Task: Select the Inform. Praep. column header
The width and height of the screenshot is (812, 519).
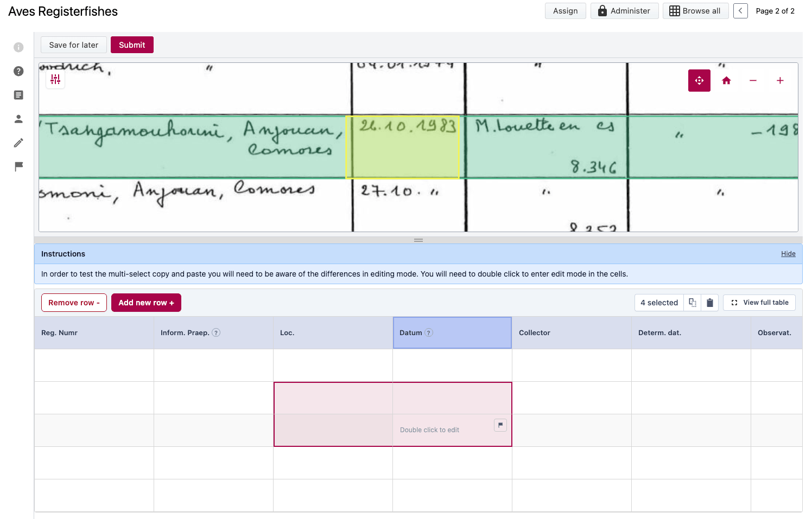Action: pos(213,332)
